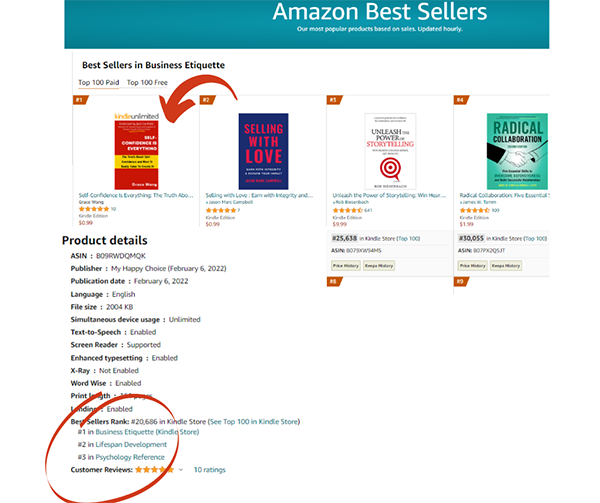Open the 10 ratings link

coord(209,469)
